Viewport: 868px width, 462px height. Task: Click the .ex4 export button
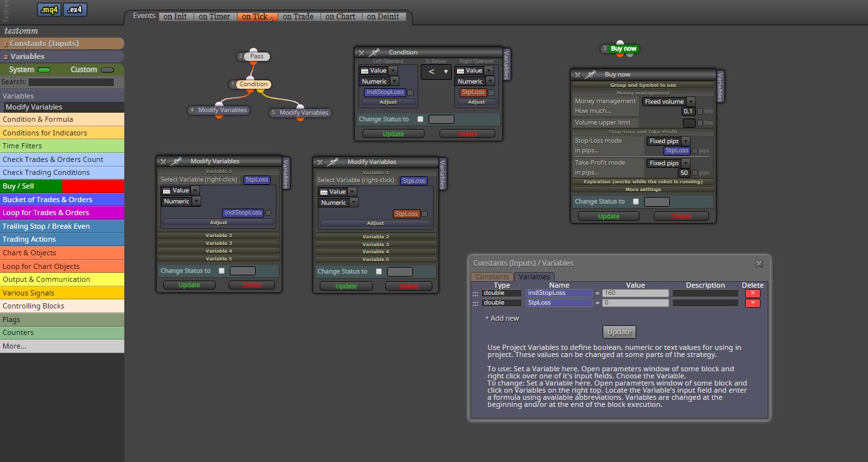(x=75, y=10)
